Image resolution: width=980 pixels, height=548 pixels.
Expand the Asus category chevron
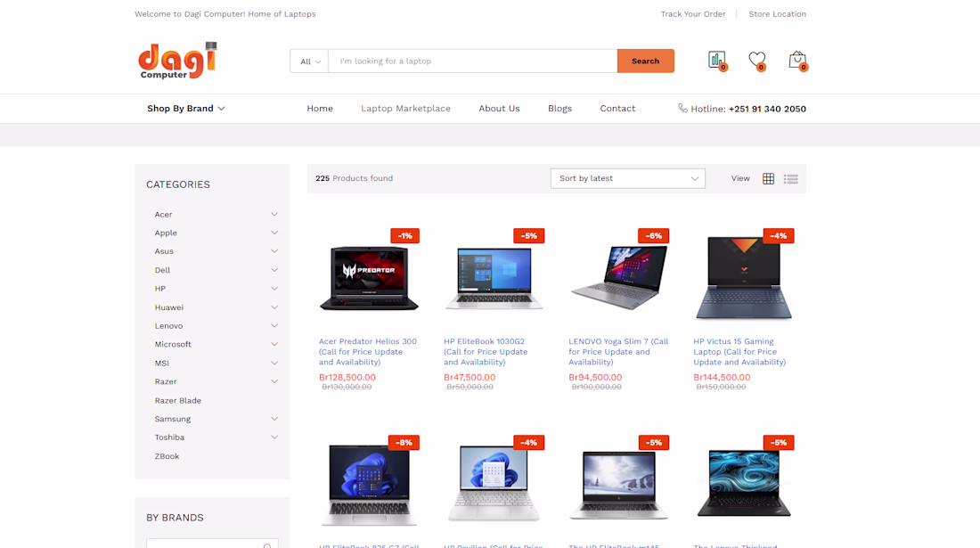pos(274,251)
